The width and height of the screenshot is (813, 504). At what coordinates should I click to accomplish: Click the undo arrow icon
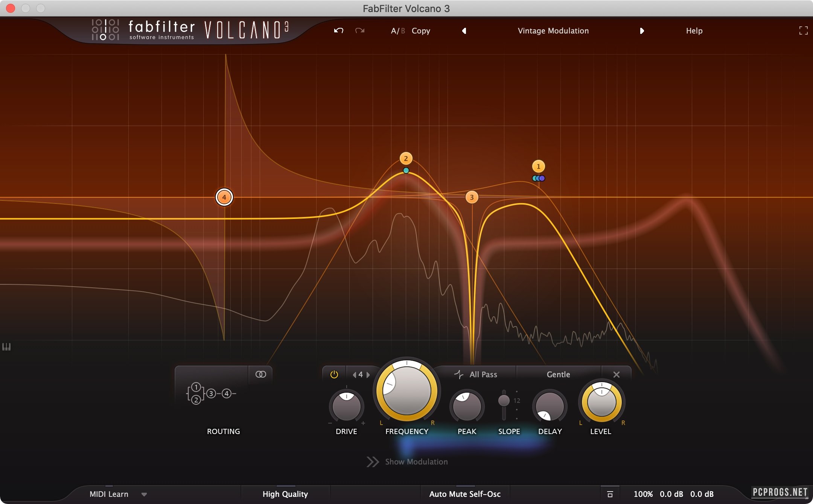pyautogui.click(x=338, y=31)
